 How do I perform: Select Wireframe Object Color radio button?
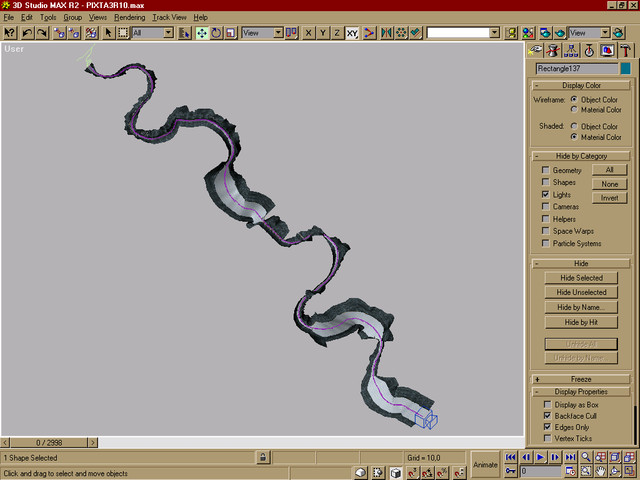pyautogui.click(x=574, y=99)
